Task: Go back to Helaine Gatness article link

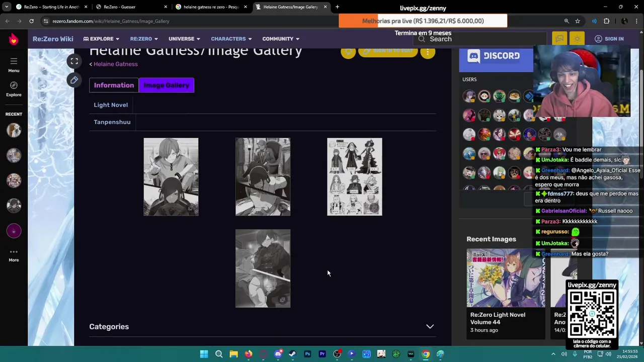Action: click(115, 64)
